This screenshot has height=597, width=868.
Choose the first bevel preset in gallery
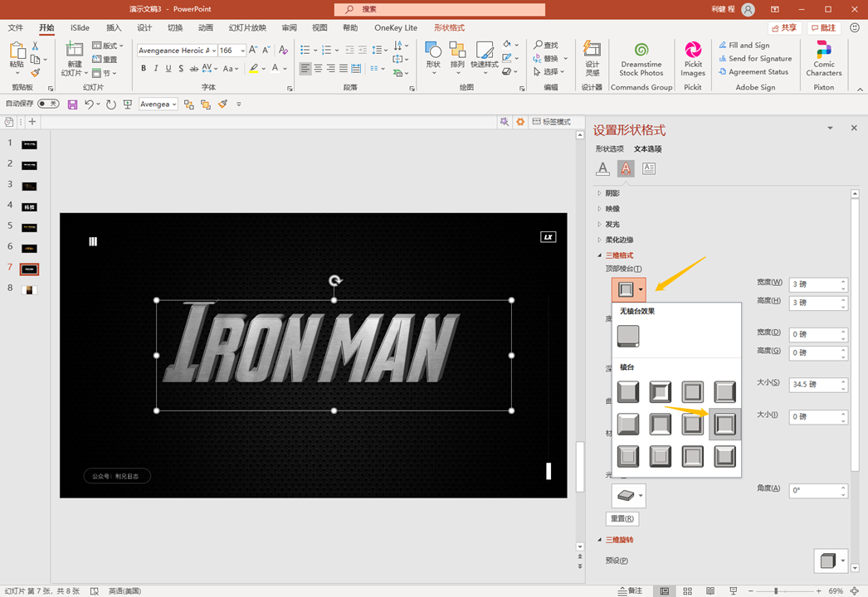point(627,391)
